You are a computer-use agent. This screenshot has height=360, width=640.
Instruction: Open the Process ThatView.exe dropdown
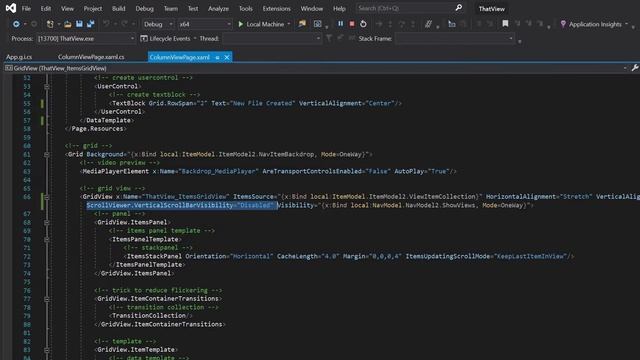pyautogui.click(x=86, y=38)
